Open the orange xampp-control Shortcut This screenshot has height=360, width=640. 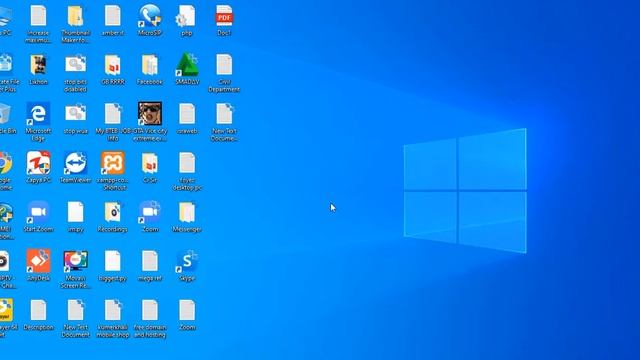point(113,171)
